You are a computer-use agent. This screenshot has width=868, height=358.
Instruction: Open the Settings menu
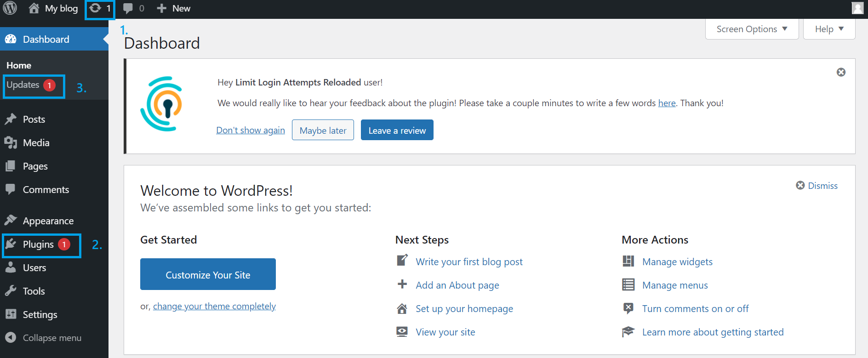pos(40,315)
